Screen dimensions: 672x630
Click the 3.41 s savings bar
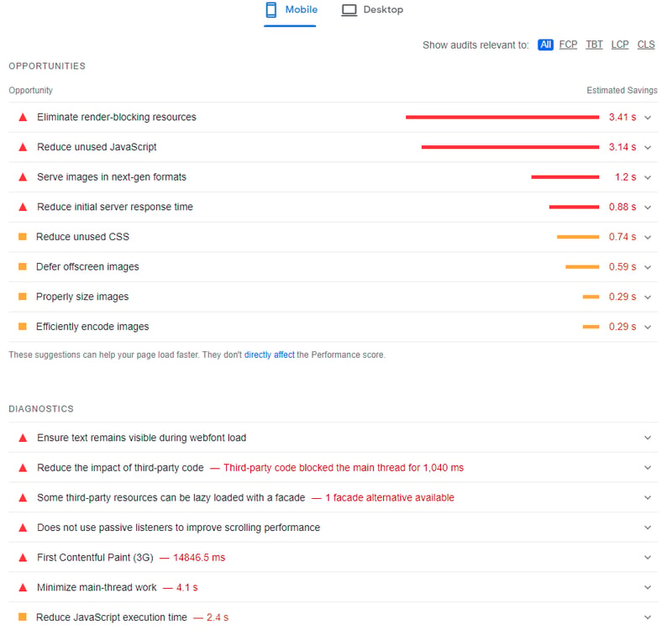point(502,117)
